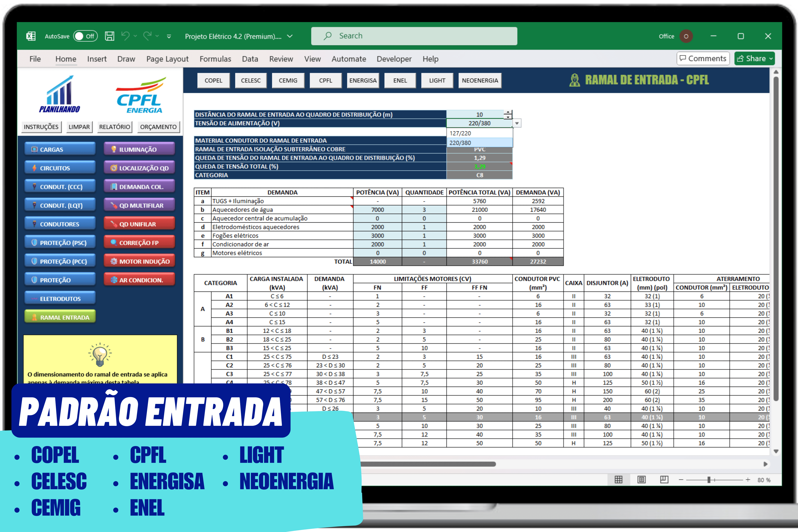Open the CORREÇÃO FP button
Image resolution: width=798 pixels, height=532 pixels.
(139, 243)
